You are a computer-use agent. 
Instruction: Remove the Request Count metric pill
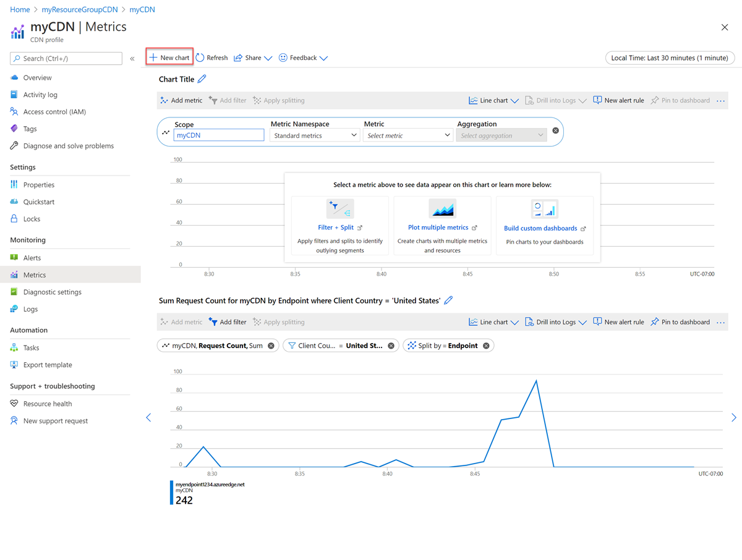pos(271,346)
